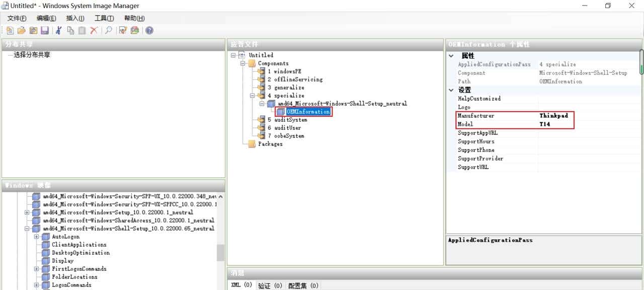Image resolution: width=644 pixels, height=290 pixels.
Task: Collapse the 设置 section in properties
Action: [451, 90]
